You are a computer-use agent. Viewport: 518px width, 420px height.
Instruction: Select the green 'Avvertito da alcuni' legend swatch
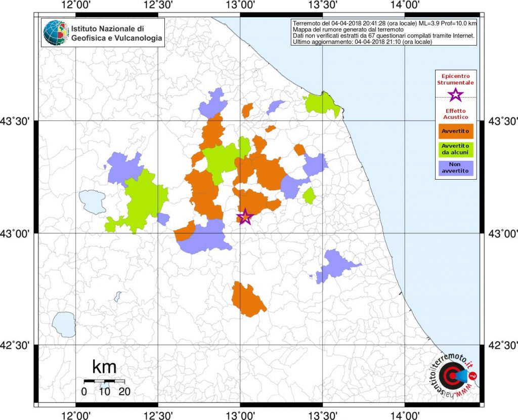(x=456, y=150)
